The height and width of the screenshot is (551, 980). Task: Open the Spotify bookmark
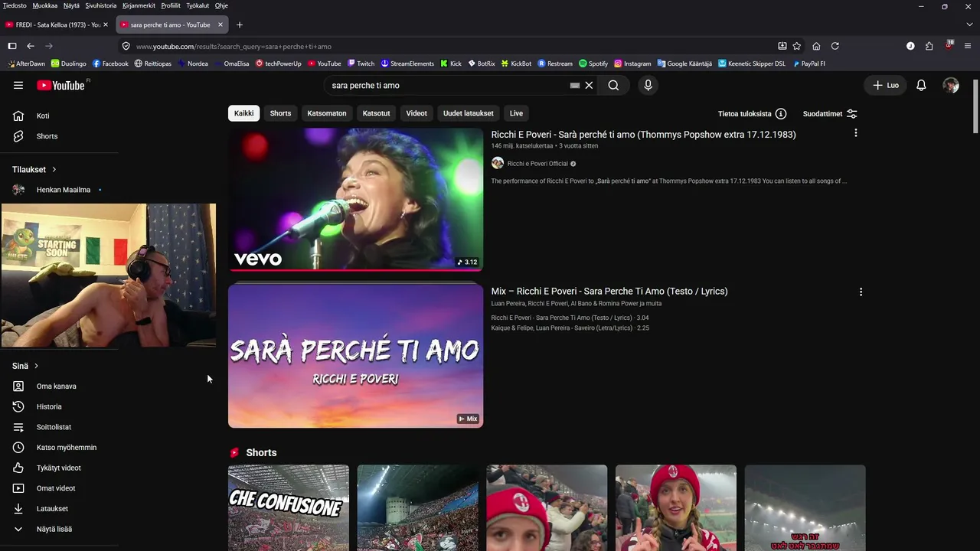(x=593, y=64)
